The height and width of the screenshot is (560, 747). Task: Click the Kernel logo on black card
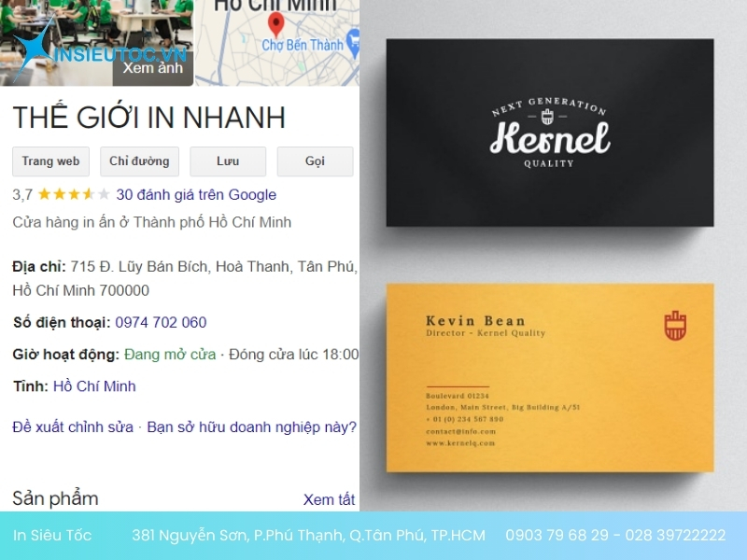point(550,136)
